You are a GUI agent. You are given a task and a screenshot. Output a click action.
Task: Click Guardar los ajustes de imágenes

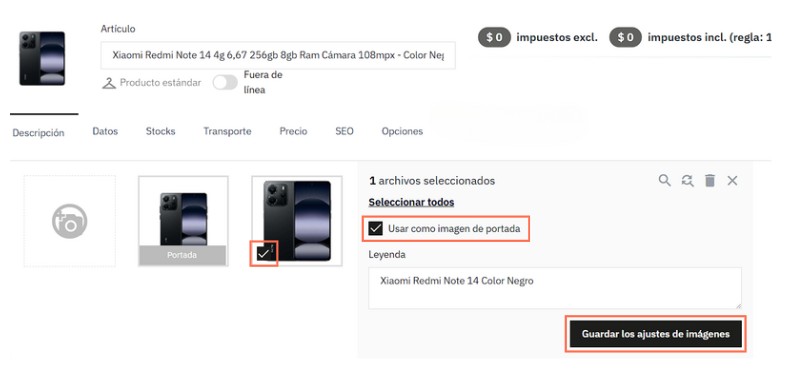pos(656,334)
